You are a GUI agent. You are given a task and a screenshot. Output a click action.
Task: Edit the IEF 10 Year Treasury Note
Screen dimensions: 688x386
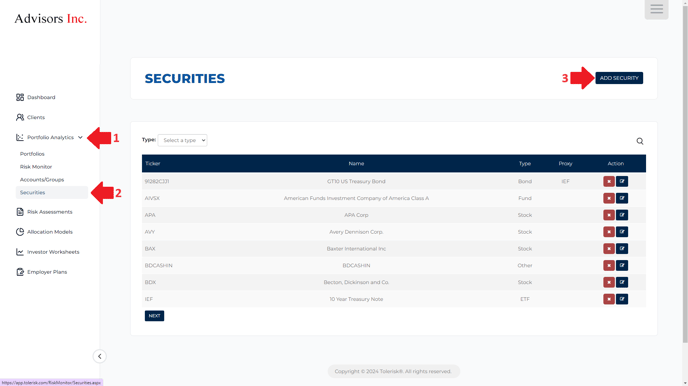[x=622, y=299]
